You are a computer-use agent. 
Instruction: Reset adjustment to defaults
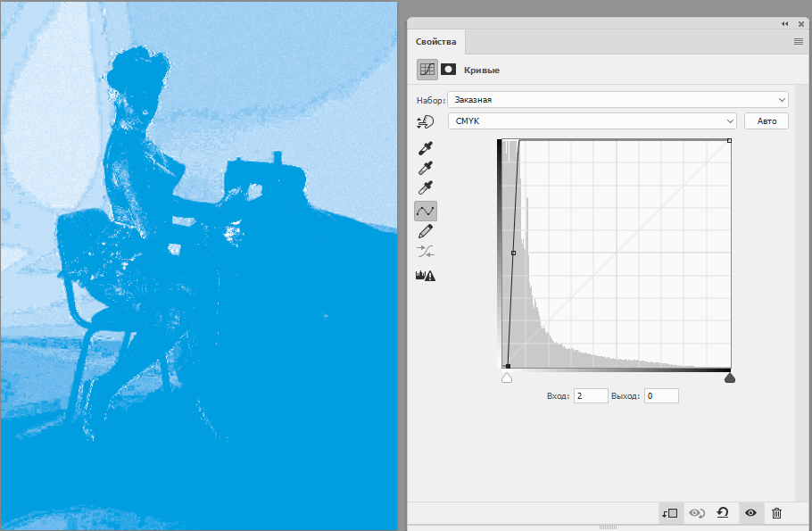click(x=723, y=513)
